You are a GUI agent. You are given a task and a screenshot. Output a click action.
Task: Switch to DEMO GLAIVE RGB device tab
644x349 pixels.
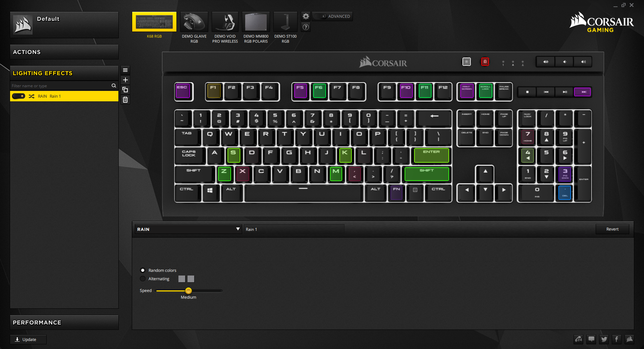pyautogui.click(x=194, y=28)
